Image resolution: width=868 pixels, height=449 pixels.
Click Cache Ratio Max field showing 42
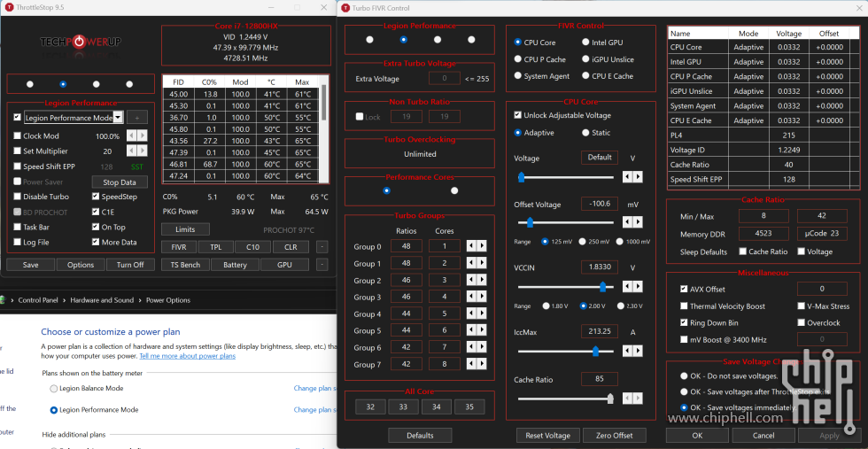click(822, 216)
